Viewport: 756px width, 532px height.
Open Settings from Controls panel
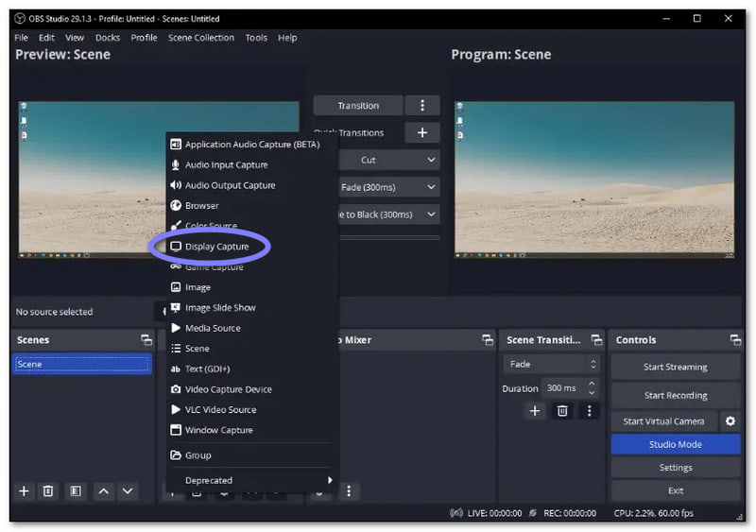click(676, 468)
